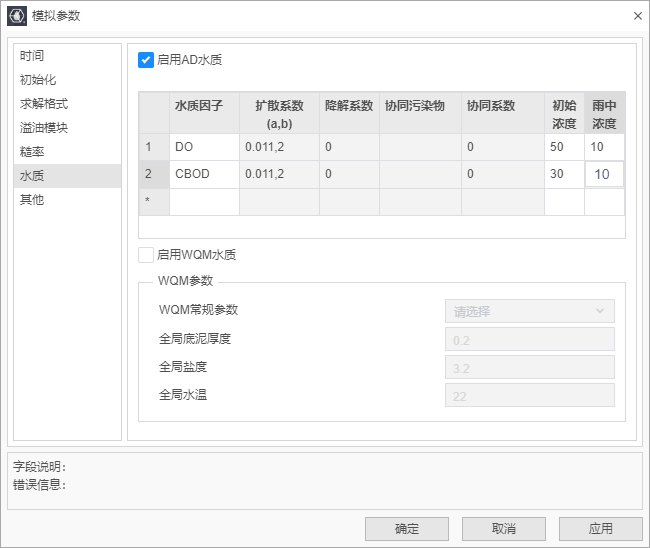Screen dimensions: 650x548
Task: Click the app icon in title bar
Action: [x=17, y=15]
